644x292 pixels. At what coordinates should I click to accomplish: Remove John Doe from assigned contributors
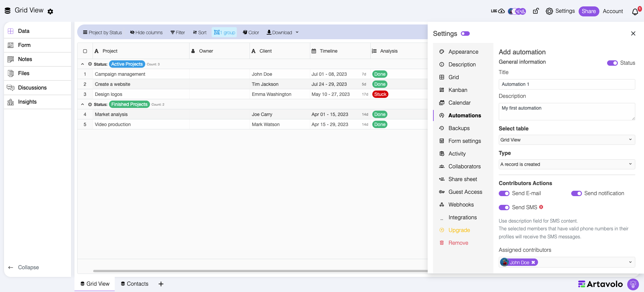(x=533, y=262)
